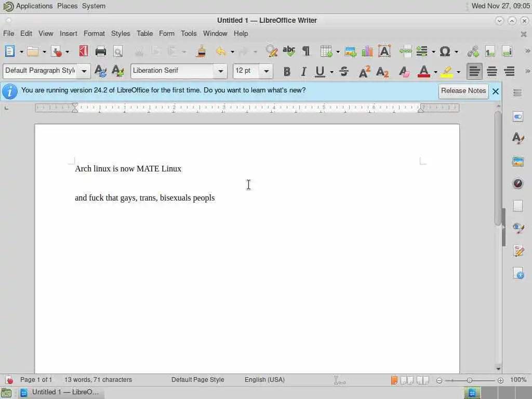Image resolution: width=532 pixels, height=399 pixels.
Task: Open the font size dropdown
Action: [x=267, y=71]
